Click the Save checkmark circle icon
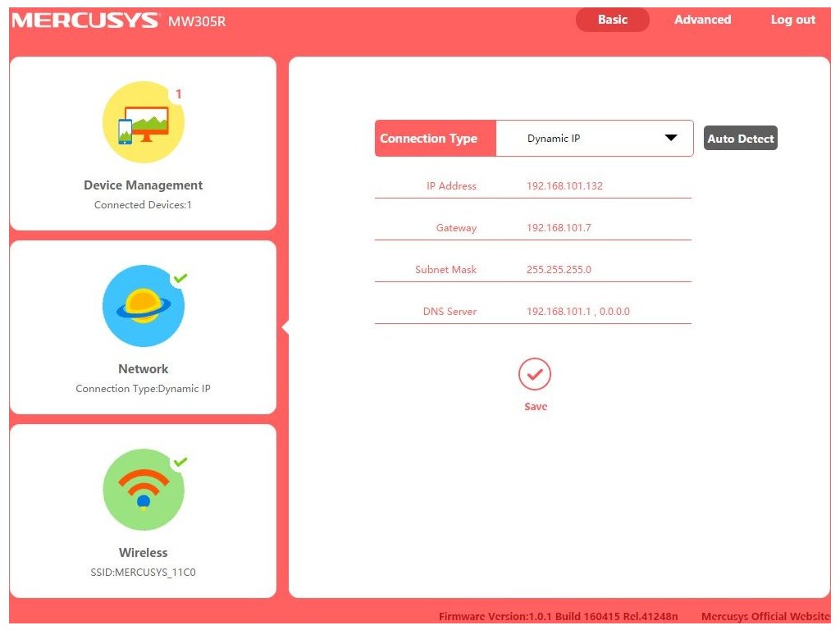Screen dimensions: 840x630 pos(535,374)
